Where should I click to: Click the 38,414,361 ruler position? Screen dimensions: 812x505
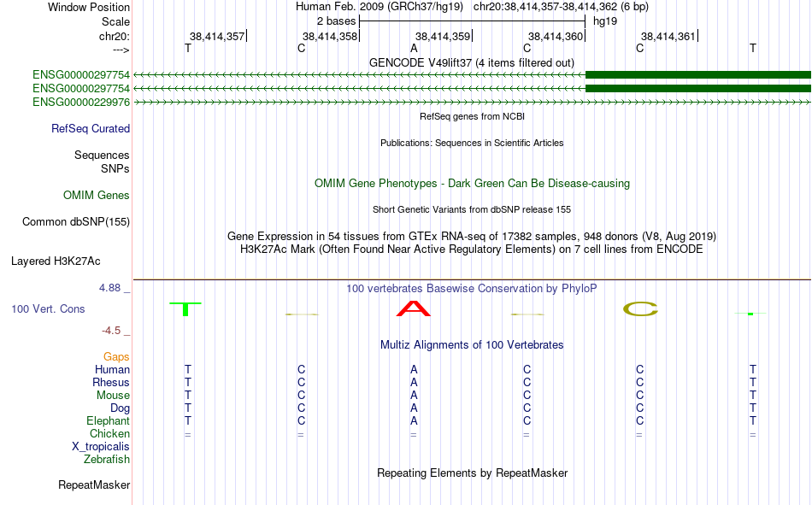tap(668, 36)
